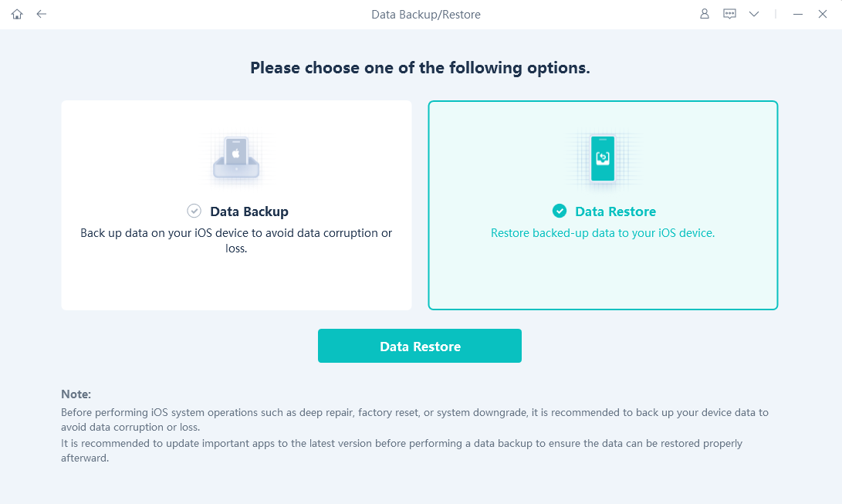Select the Data Restore option card

pos(603,205)
